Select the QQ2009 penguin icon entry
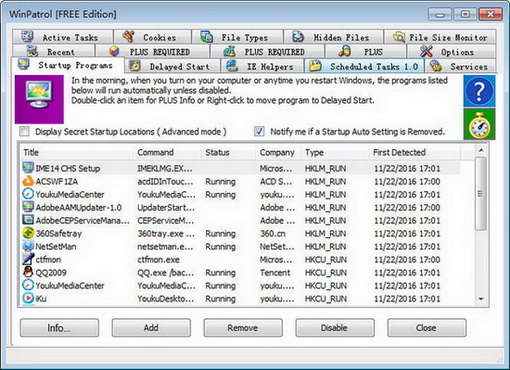The height and width of the screenshot is (370, 510). click(28, 272)
